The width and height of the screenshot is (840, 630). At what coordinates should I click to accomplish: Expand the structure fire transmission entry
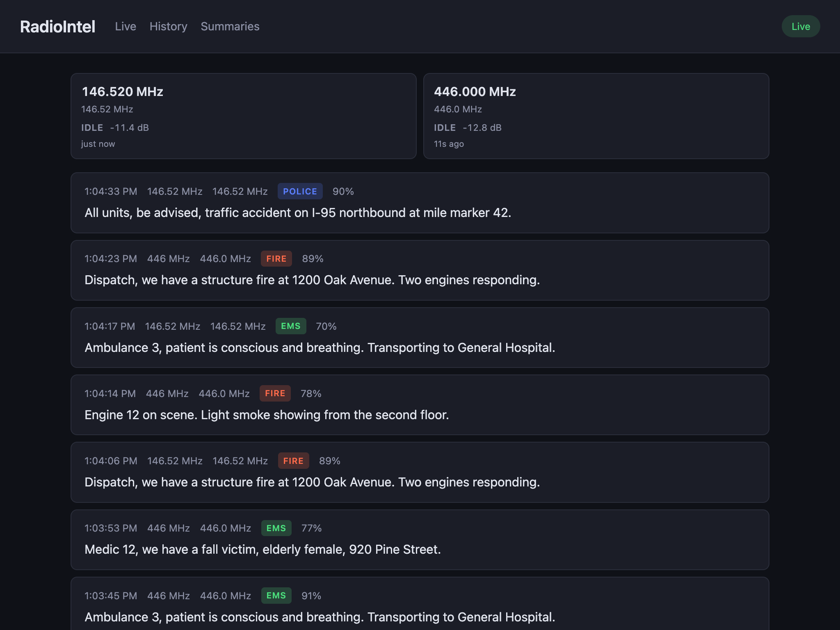[x=420, y=269]
